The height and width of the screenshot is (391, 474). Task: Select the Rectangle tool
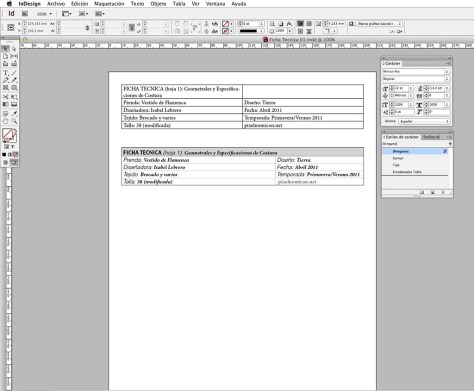click(x=14, y=88)
